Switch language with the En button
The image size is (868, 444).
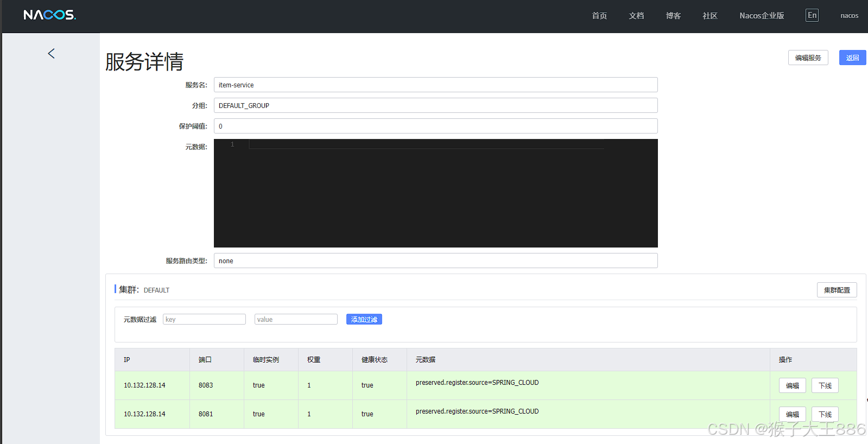[812, 15]
